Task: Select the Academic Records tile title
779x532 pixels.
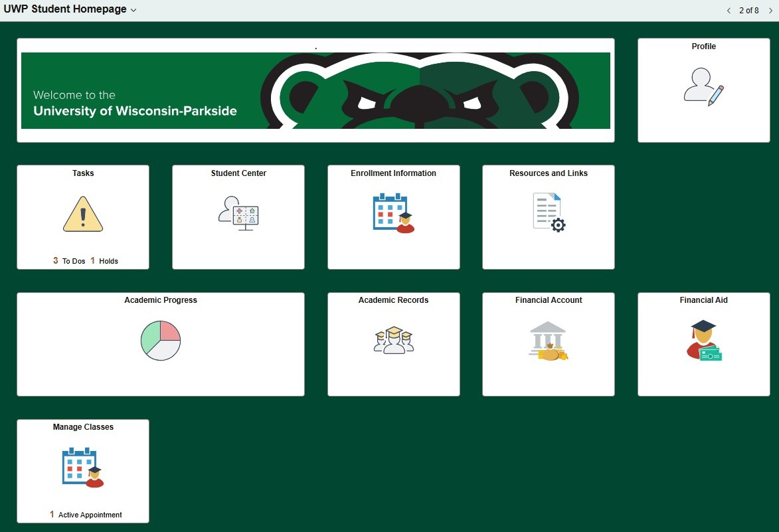Action: pyautogui.click(x=393, y=300)
